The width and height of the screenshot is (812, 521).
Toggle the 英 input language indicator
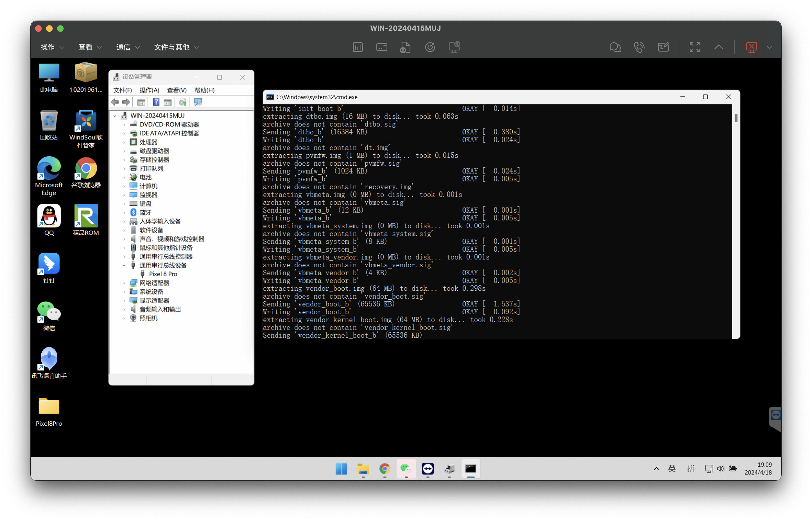672,469
